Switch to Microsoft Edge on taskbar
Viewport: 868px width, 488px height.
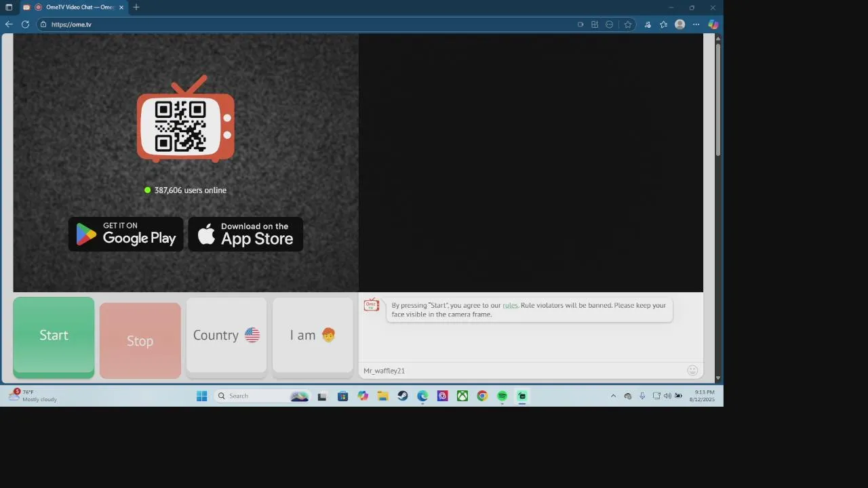click(x=422, y=396)
